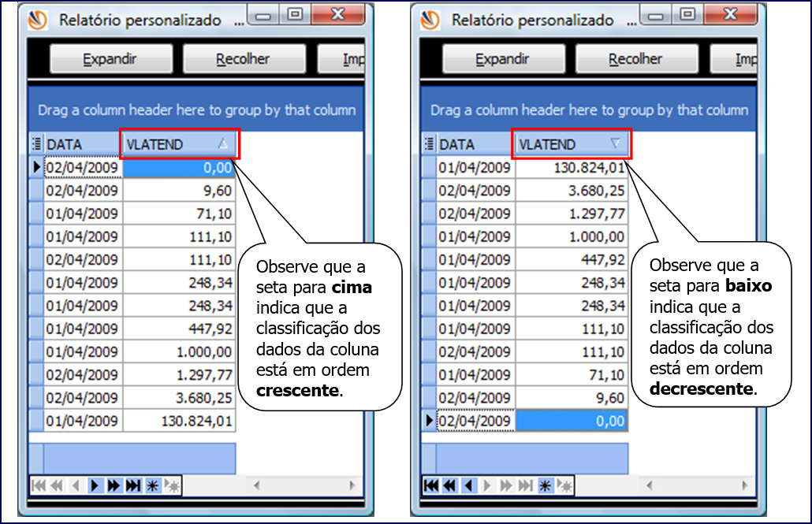Minimize the right Relatório personalizado window
The width and height of the screenshot is (812, 524).
click(656, 16)
